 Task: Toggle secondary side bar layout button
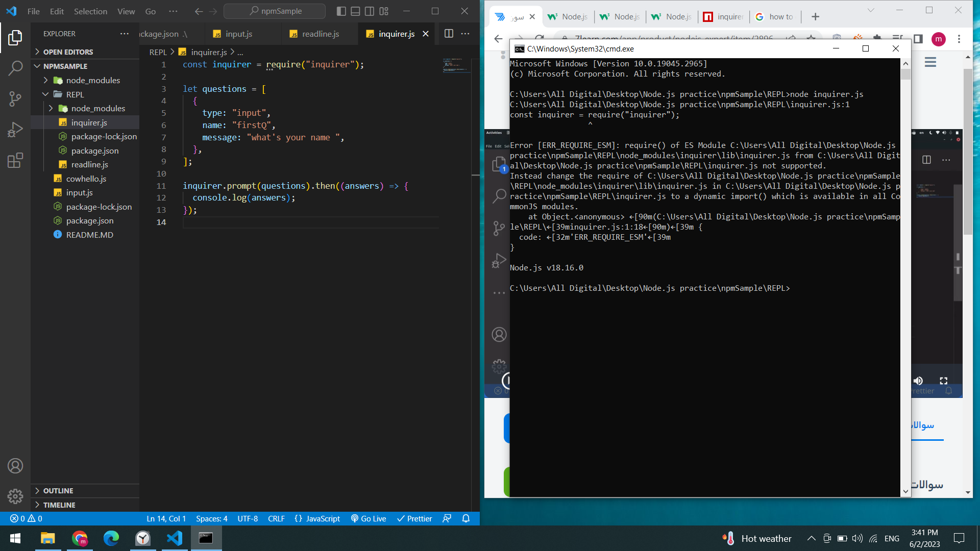(370, 11)
